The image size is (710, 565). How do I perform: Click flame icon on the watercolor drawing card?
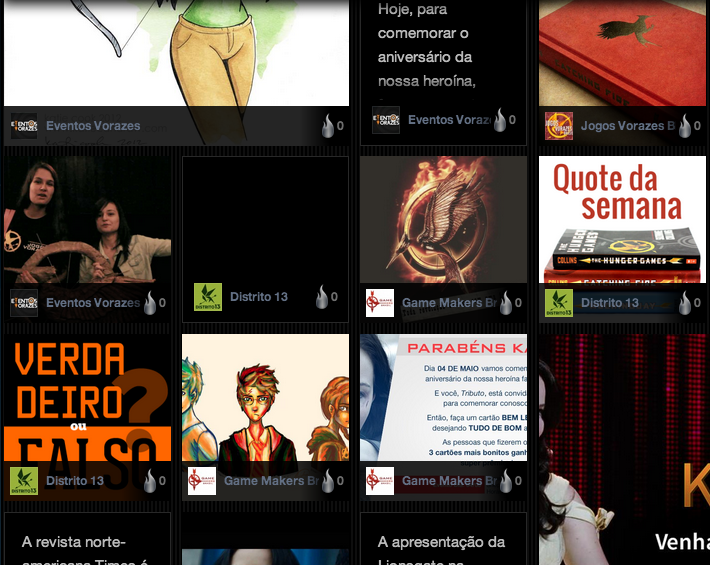(328, 126)
